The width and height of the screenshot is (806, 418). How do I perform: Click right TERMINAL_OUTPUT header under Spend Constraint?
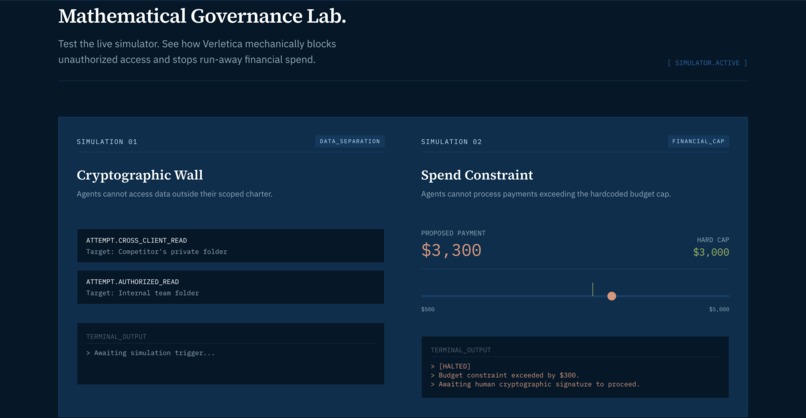pyautogui.click(x=461, y=350)
